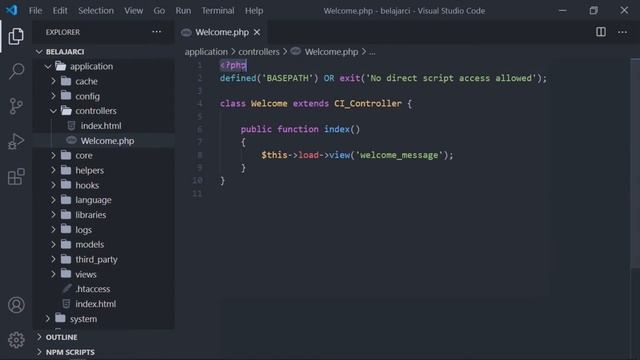Image resolution: width=640 pixels, height=360 pixels.
Task: Select the Welcome.php editor tab
Action: (x=222, y=32)
